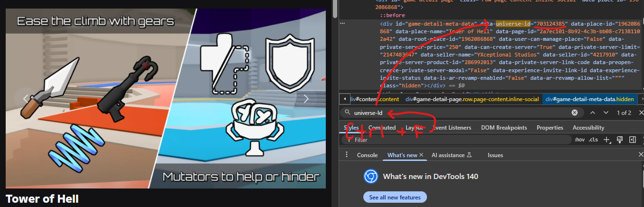Open the element row ellipsis menu
The image size is (644, 207).
pos(342,23)
